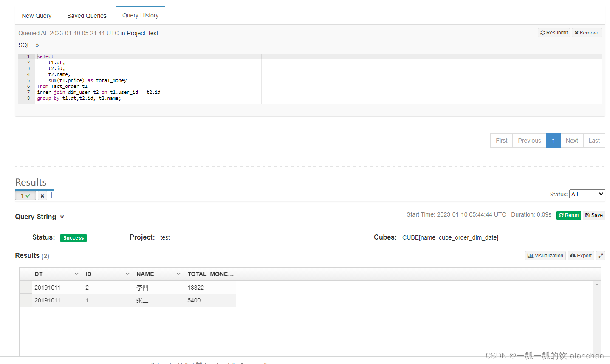
Task: Select row header of 张三 row
Action: click(25, 300)
